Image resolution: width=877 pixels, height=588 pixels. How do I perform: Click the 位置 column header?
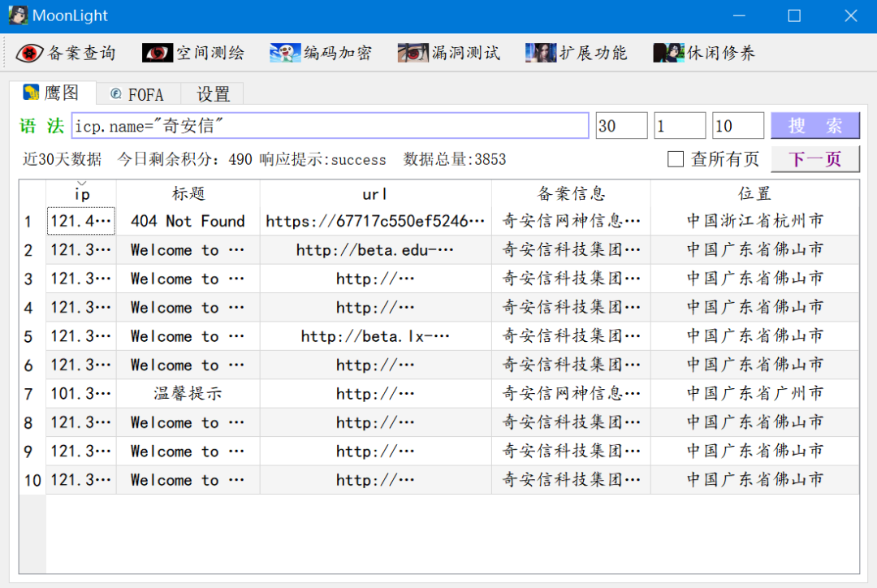(754, 194)
